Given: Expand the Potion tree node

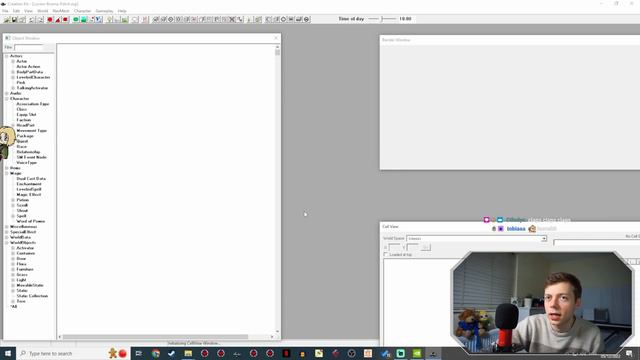Looking at the screenshot, I should [x=13, y=200].
